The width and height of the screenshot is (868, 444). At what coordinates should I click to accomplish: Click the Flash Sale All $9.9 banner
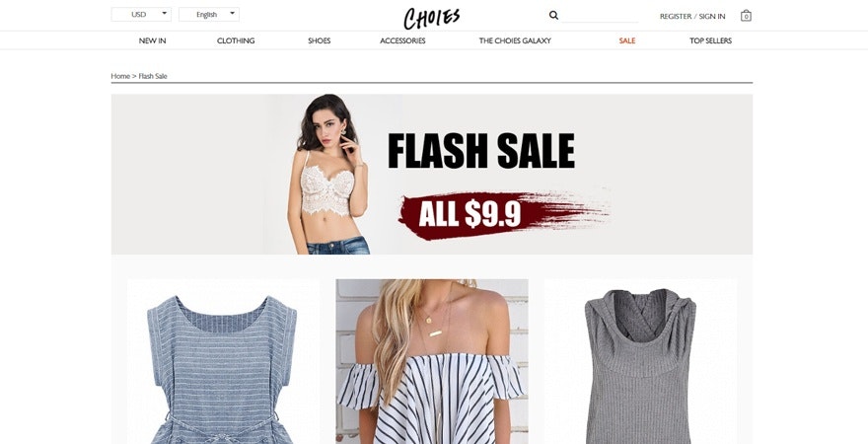click(432, 174)
